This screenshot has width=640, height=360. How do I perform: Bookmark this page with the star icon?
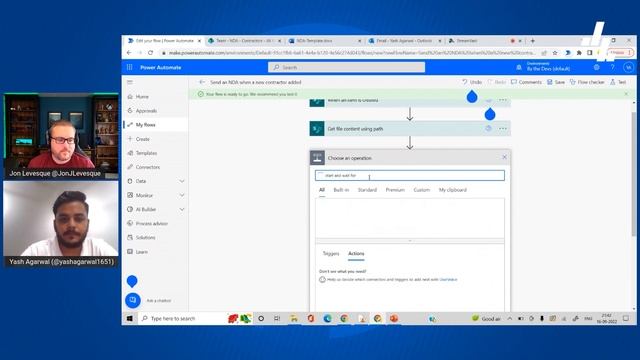(x=555, y=53)
